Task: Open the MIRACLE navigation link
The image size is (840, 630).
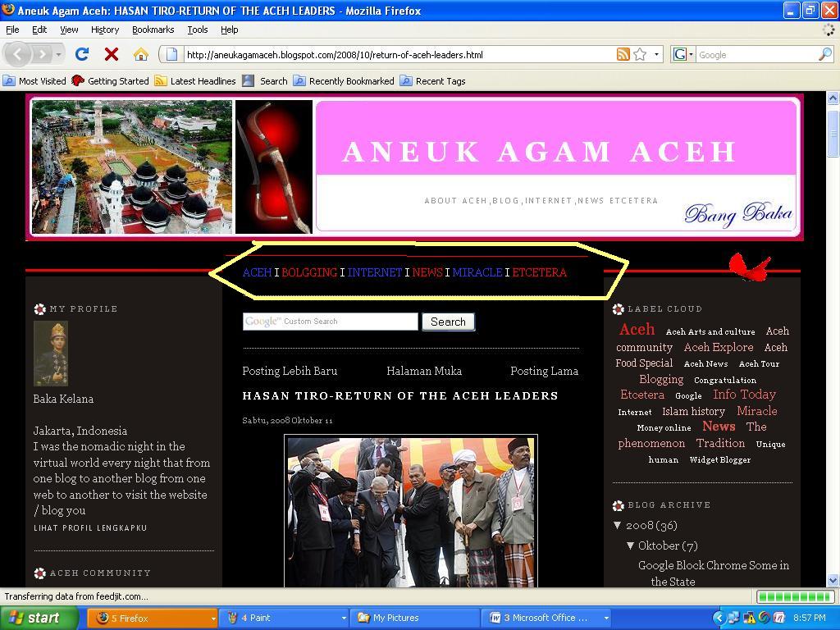Action: (x=477, y=272)
